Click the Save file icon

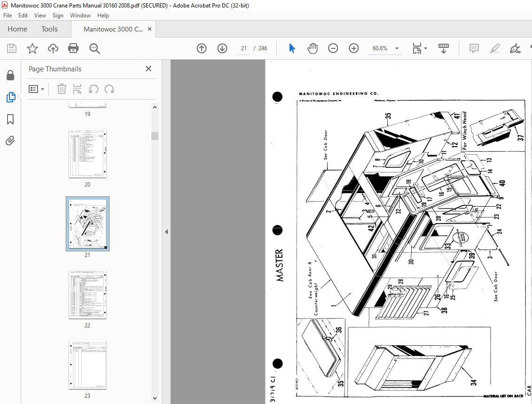12,48
